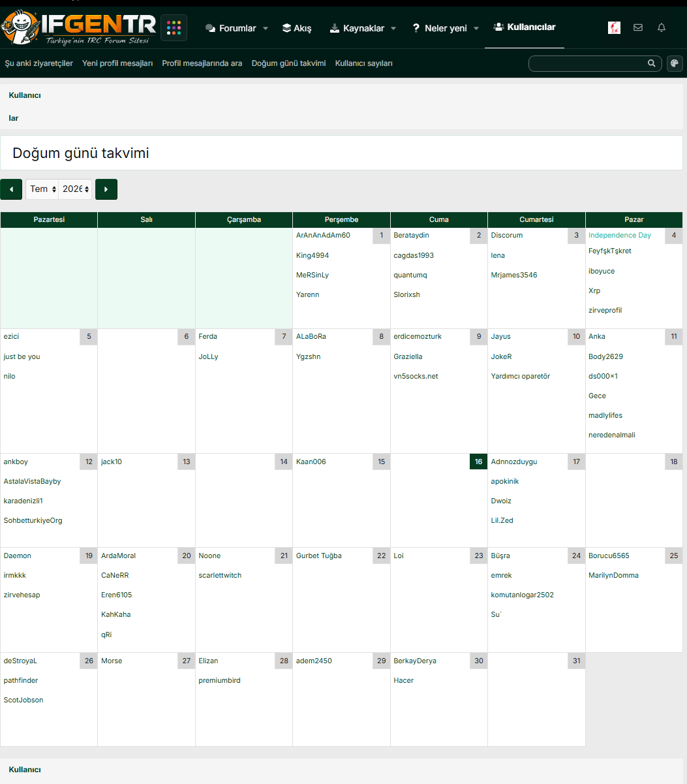Open Kullanıcı sayıları link
Viewport: 687px width, 784px height.
point(364,63)
